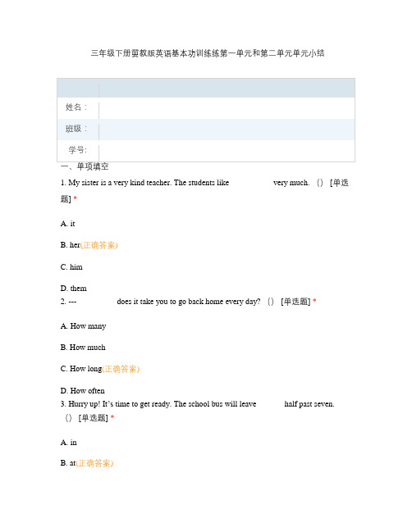The width and height of the screenshot is (412, 532).
Task: Choose option D. them
Action: pyautogui.click(x=73, y=289)
